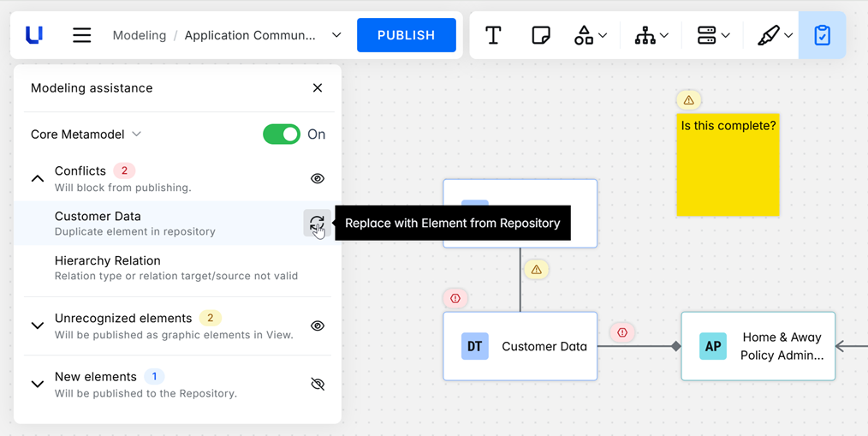This screenshot has height=436, width=868.
Task: Click the DT icon in Customer Data
Action: tap(475, 346)
